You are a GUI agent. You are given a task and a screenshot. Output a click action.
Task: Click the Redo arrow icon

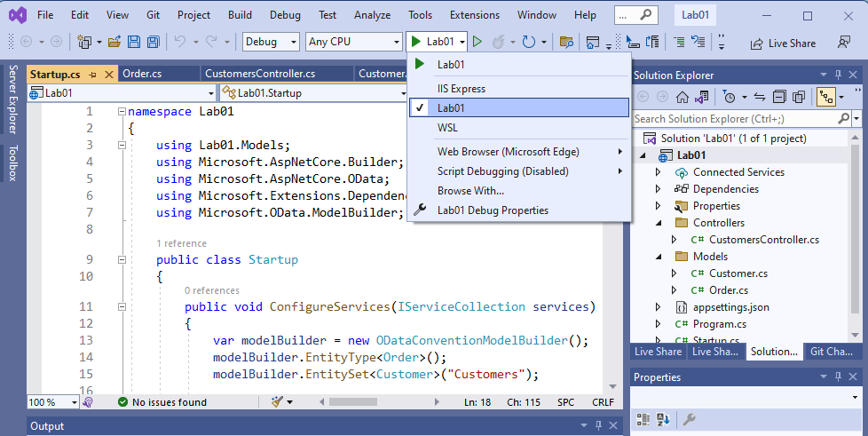pyautogui.click(x=211, y=42)
